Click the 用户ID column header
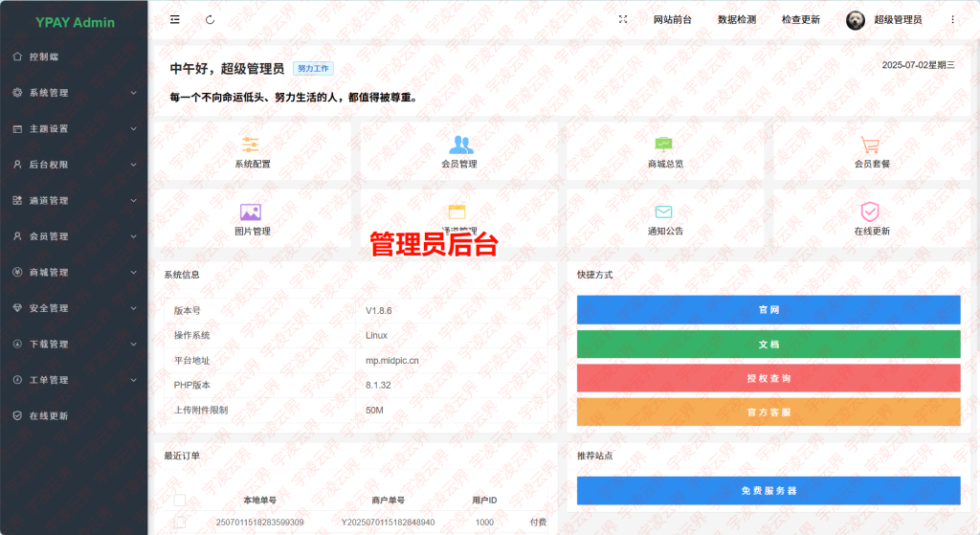The image size is (980, 535). (x=484, y=500)
